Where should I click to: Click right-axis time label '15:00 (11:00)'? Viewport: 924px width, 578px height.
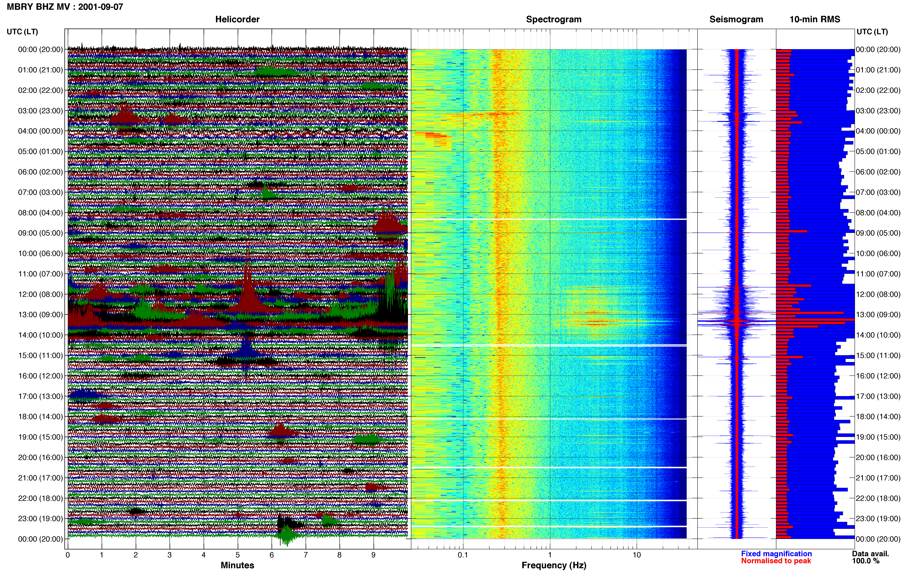coord(878,356)
